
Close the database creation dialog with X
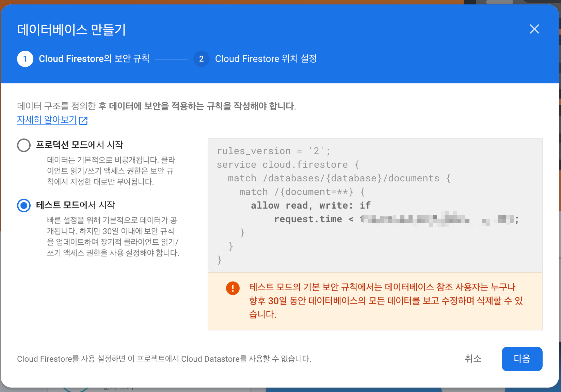[534, 29]
